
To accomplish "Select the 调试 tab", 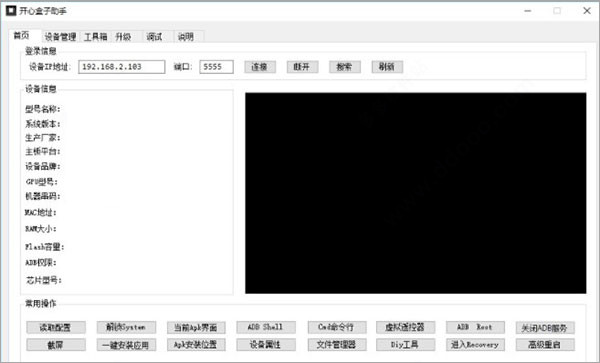I will coord(154,37).
